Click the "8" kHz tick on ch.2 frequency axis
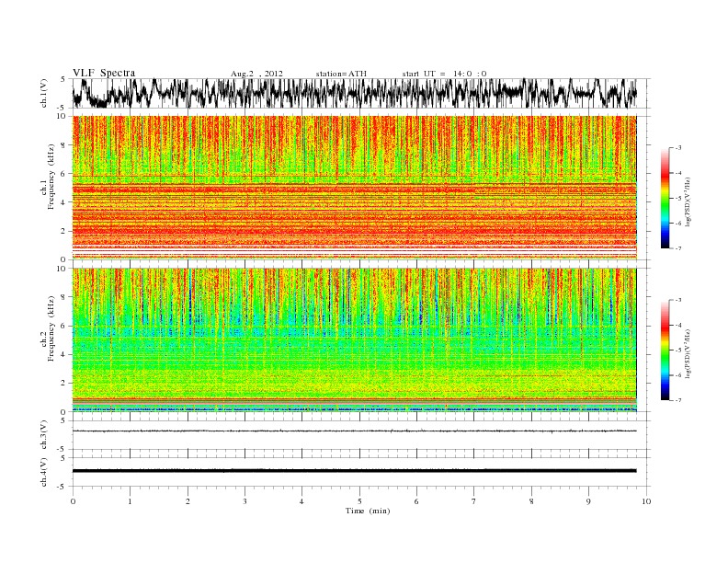728x563 pixels. 63,297
